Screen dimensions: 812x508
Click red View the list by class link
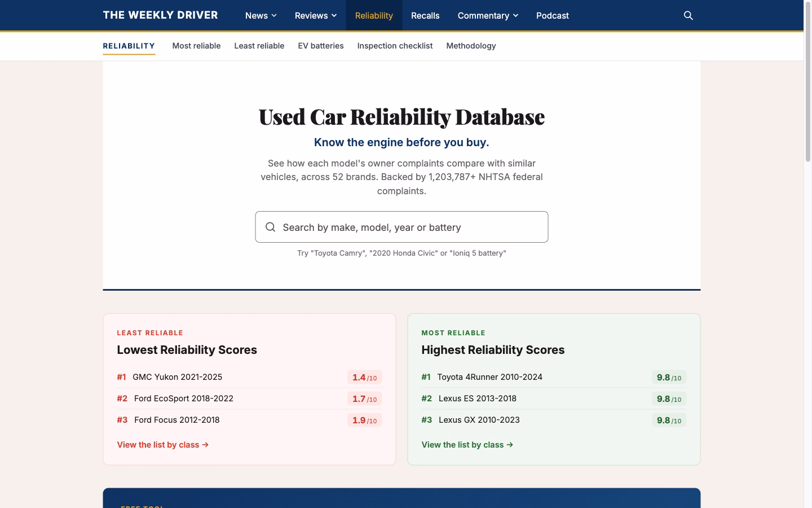[x=163, y=445]
